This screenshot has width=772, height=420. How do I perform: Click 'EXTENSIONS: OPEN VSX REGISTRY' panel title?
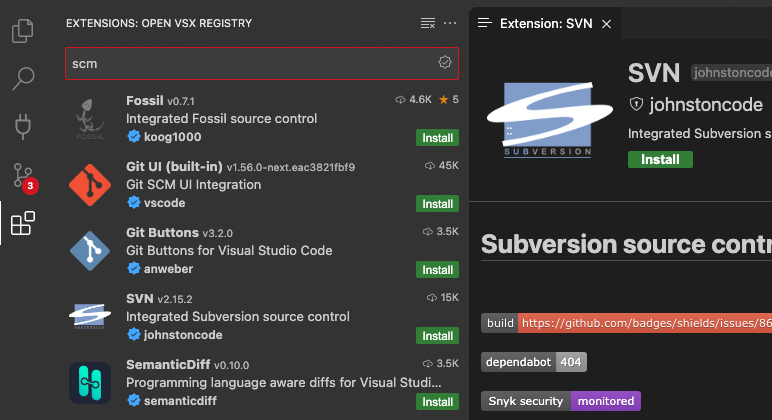tap(159, 23)
